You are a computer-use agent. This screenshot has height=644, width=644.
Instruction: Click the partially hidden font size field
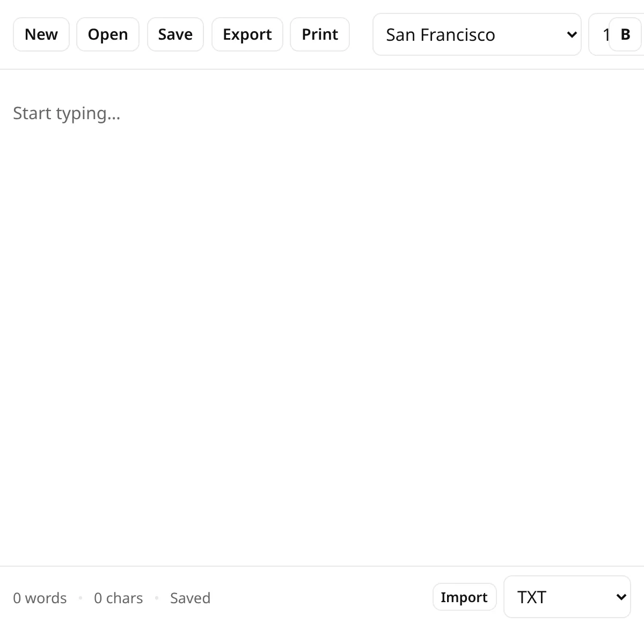599,34
